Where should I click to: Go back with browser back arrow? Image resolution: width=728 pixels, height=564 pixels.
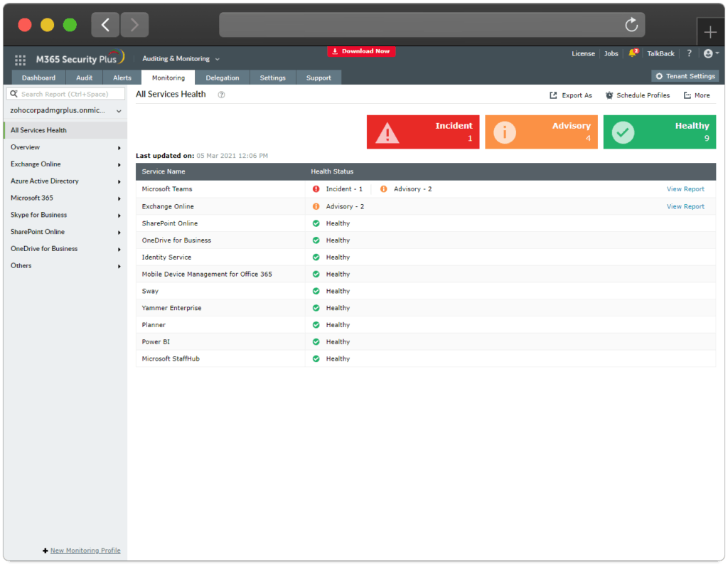tap(105, 25)
